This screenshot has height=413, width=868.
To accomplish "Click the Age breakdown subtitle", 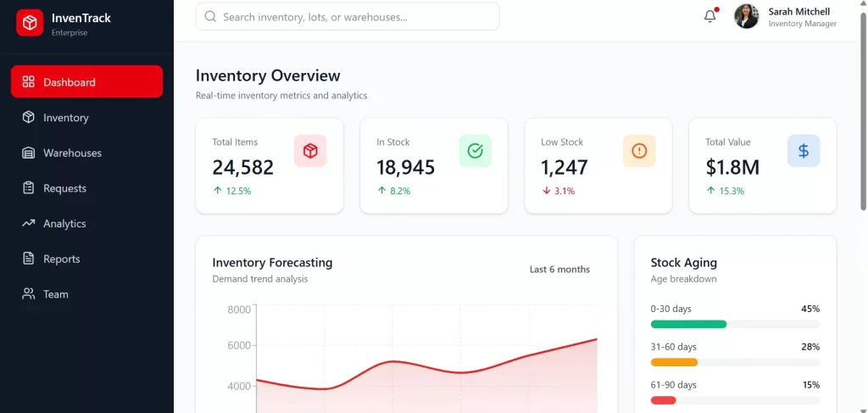I will [x=684, y=279].
